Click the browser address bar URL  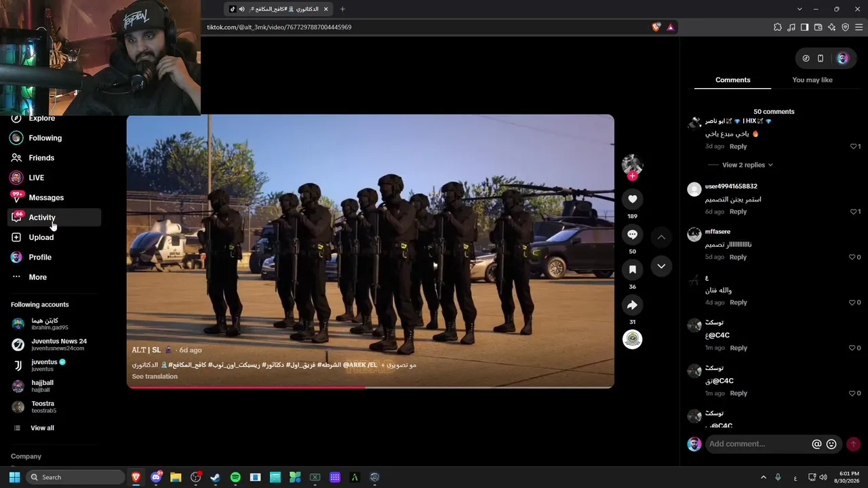[x=279, y=27]
